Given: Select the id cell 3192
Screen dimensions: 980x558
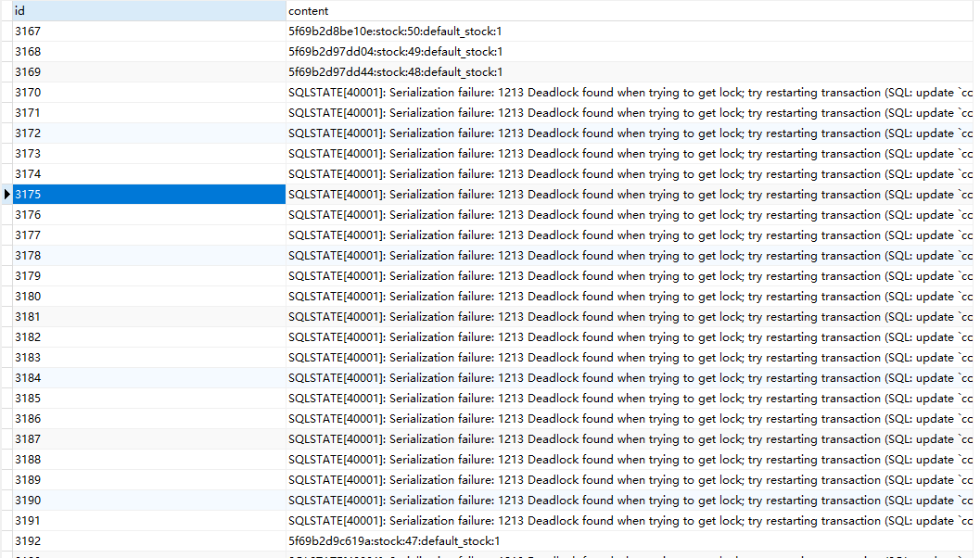Looking at the screenshot, I should pos(148,541).
